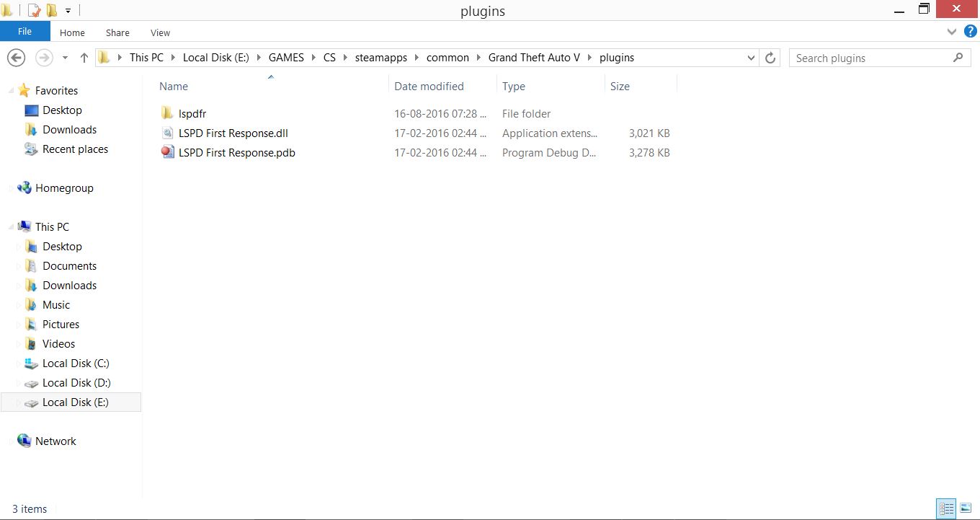Click the 3,021 KB size cell
Screen dimensions: 980x520
click(649, 133)
